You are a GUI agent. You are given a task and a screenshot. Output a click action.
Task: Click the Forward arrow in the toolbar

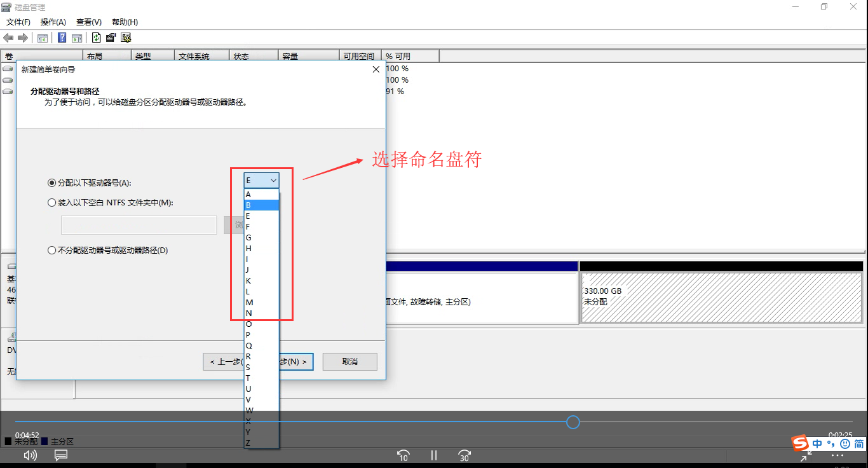[23, 38]
